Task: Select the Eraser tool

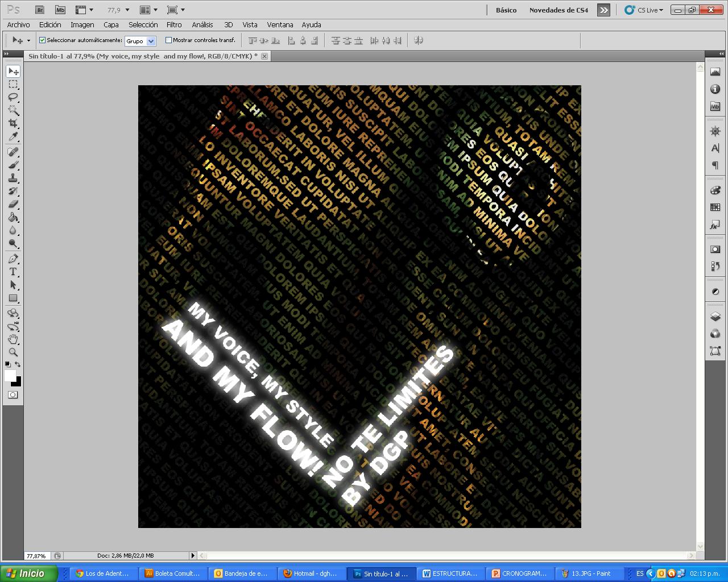Action: (13, 204)
